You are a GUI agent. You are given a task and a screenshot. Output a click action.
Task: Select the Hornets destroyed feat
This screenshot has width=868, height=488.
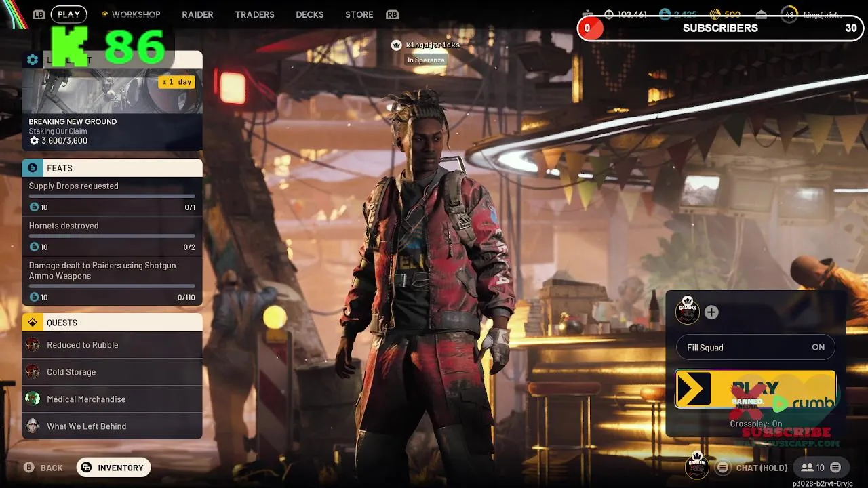point(112,237)
